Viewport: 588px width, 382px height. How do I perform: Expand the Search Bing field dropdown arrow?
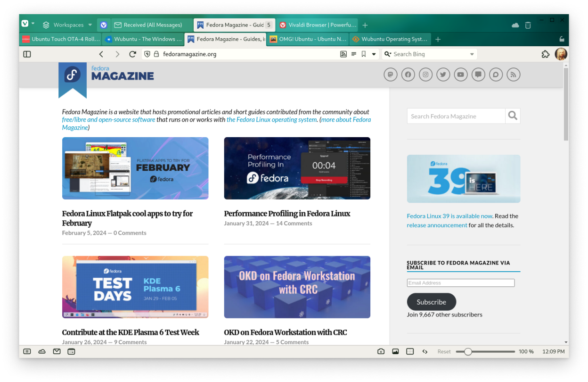tap(472, 54)
